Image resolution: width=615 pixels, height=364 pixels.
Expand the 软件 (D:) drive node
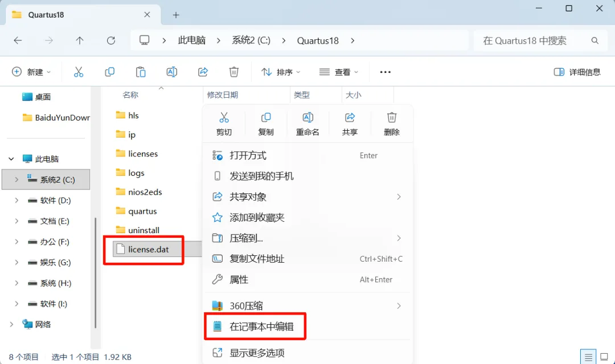pos(17,201)
